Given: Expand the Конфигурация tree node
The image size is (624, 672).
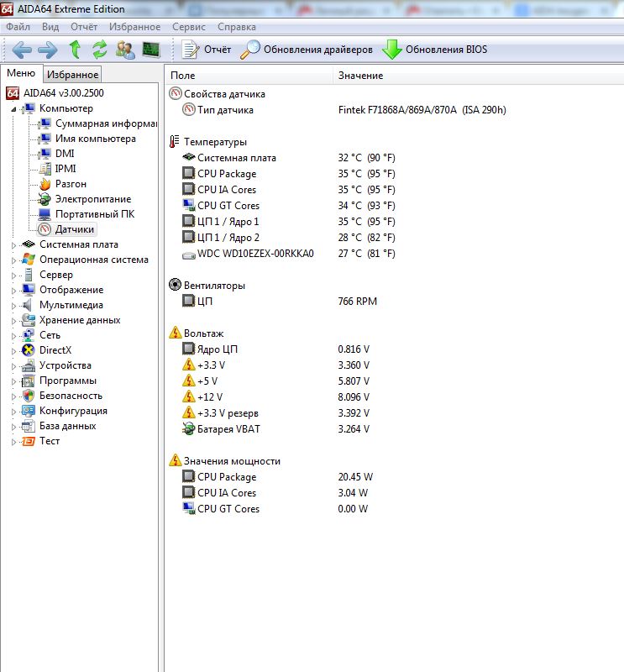Looking at the screenshot, I should tap(13, 412).
